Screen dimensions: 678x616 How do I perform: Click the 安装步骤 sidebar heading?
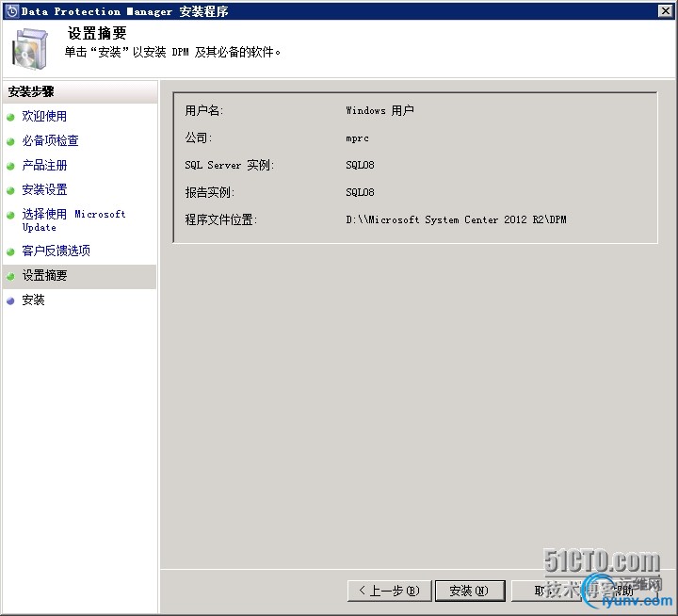click(31, 91)
